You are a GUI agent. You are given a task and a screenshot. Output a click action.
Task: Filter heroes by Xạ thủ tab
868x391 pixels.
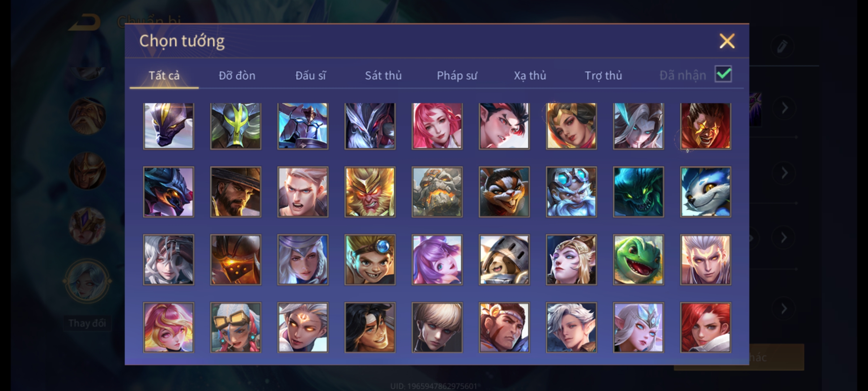coord(530,75)
